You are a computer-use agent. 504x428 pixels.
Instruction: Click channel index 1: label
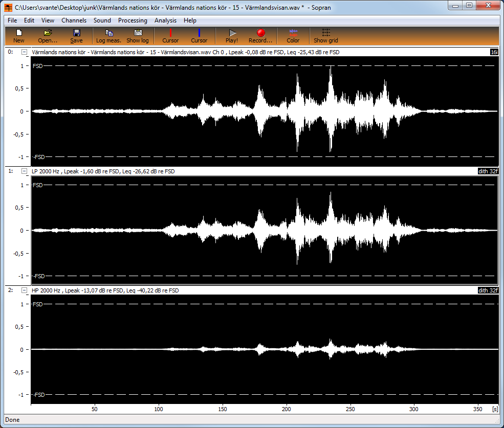pyautogui.click(x=10, y=171)
